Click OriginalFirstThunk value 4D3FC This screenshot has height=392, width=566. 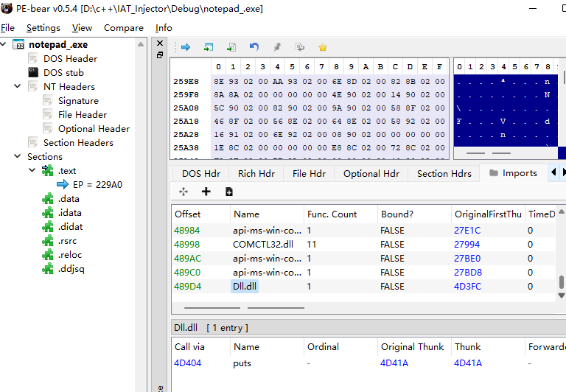click(467, 286)
